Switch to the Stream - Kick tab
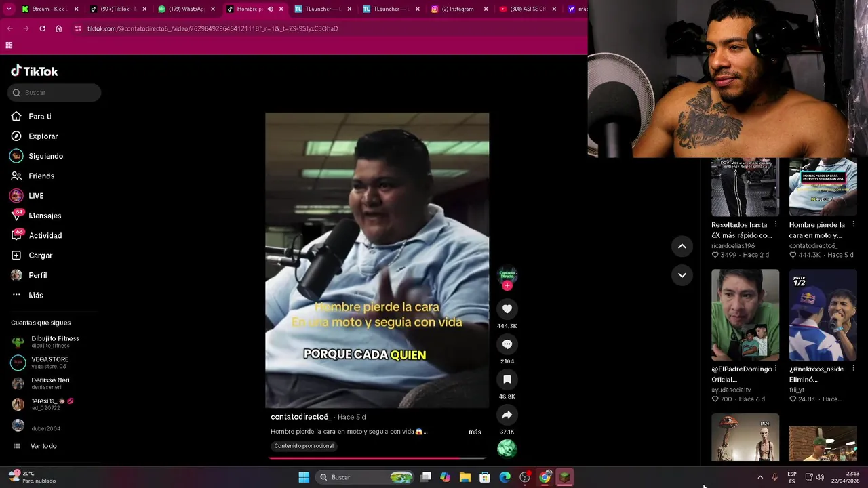The width and height of the screenshot is (868, 488). [50, 9]
